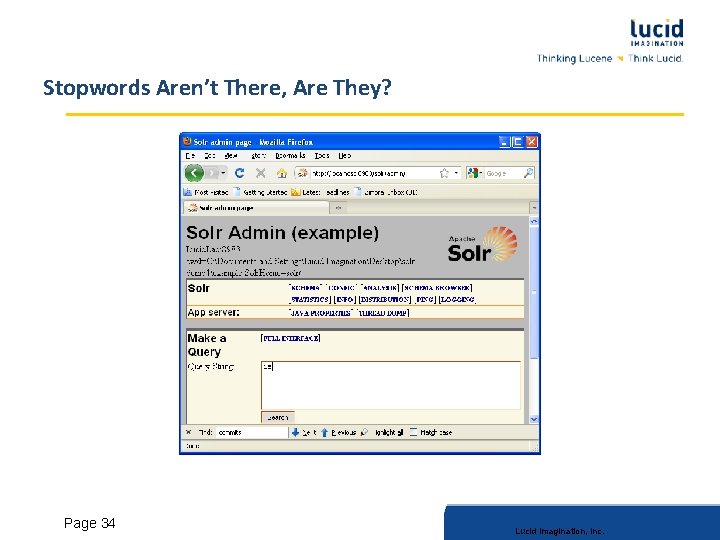The image size is (720, 540).
Task: Click the localhost solr admin URL field
Action: point(373,173)
